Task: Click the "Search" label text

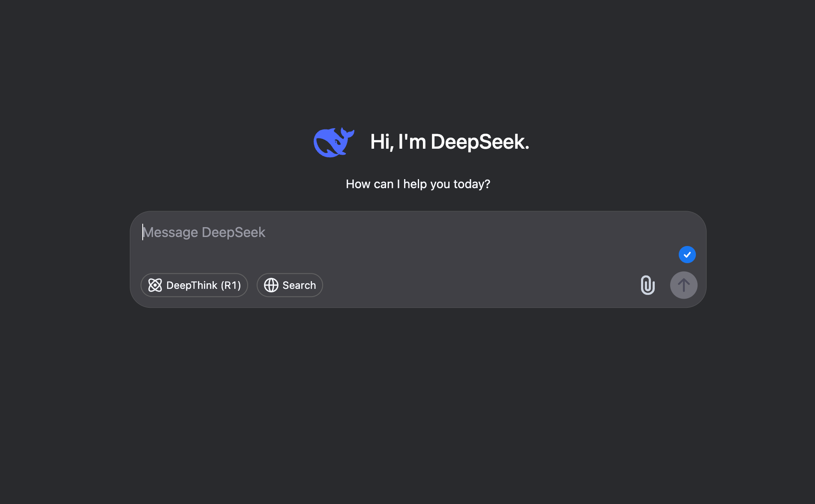Action: [299, 285]
